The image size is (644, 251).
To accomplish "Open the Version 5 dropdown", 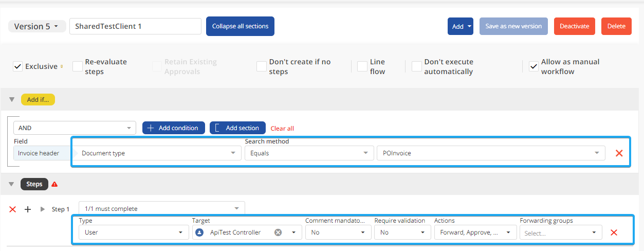I will point(36,27).
